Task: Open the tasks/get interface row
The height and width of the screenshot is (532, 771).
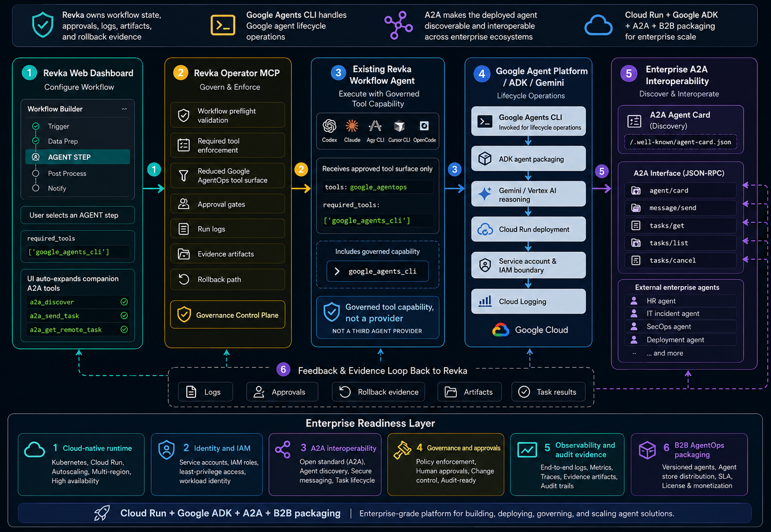Action: (680, 226)
